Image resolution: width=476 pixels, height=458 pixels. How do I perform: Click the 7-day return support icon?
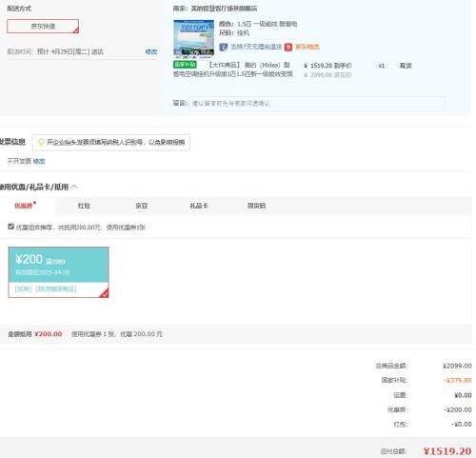pyautogui.click(x=224, y=47)
